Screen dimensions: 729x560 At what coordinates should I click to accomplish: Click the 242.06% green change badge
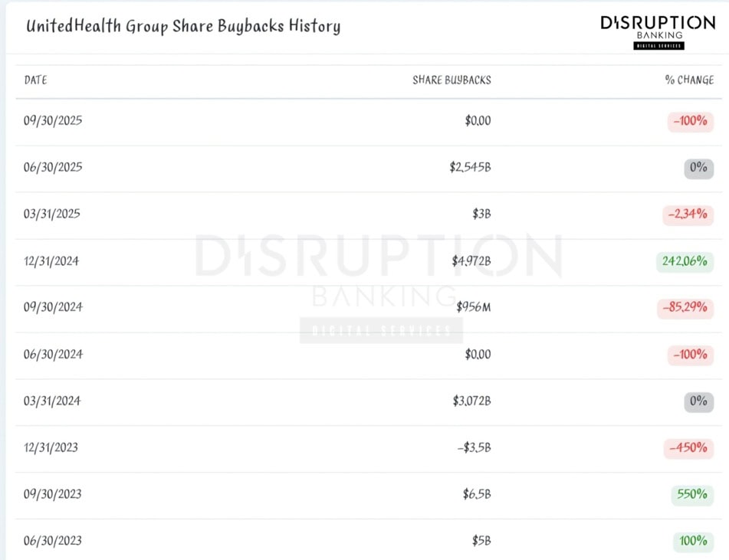point(684,261)
